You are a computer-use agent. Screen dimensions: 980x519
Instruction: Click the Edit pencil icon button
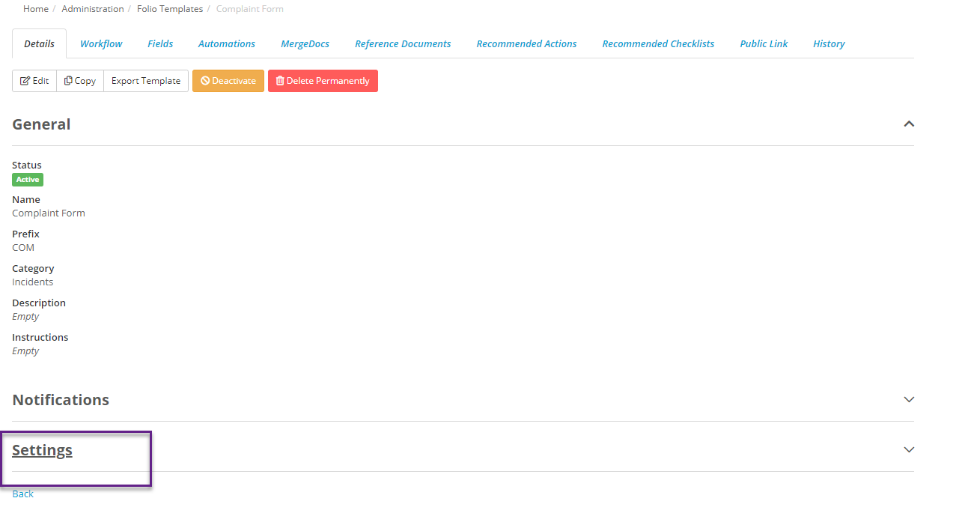point(34,81)
